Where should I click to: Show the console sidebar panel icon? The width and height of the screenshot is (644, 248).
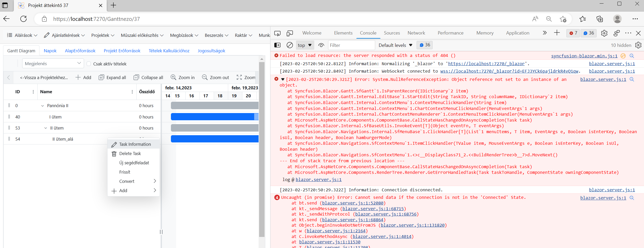tap(277, 45)
